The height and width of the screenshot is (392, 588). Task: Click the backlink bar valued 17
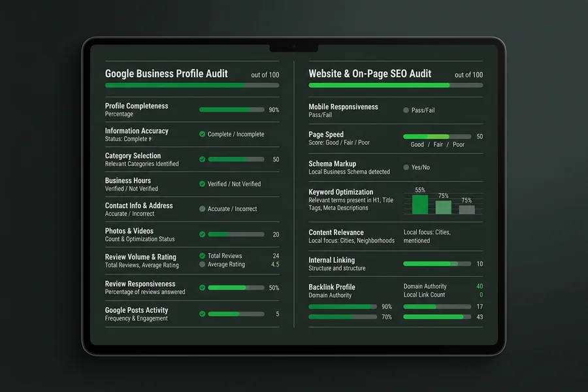click(437, 306)
